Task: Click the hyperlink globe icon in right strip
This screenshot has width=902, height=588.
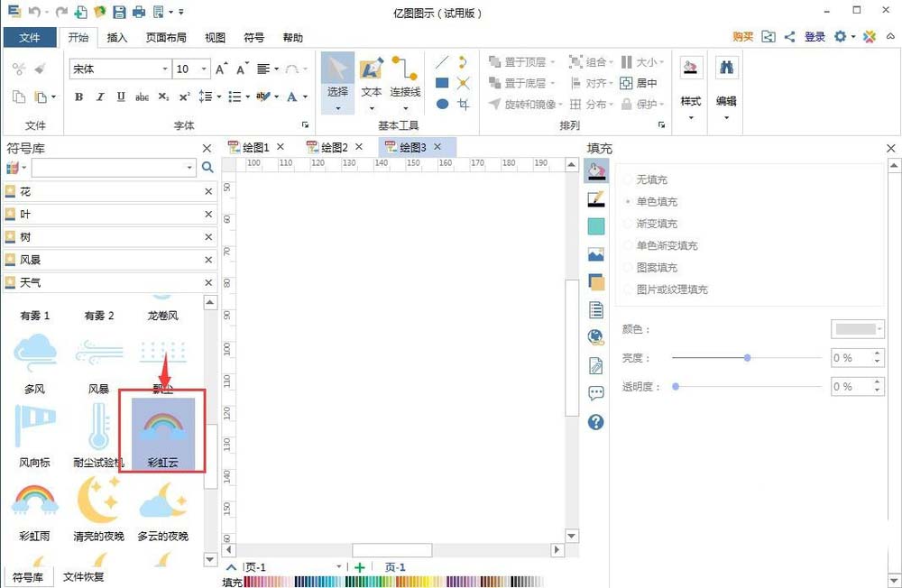Action: (x=596, y=337)
